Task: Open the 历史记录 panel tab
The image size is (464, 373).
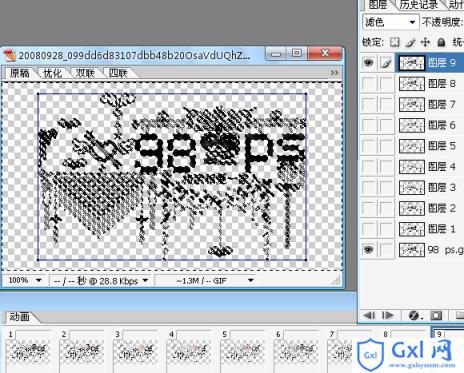Action: 419,5
